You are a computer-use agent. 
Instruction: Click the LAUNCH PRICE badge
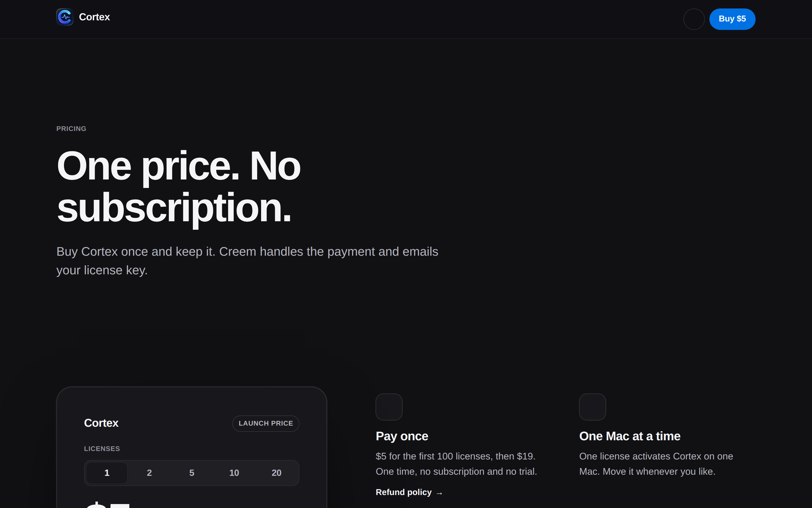click(266, 423)
